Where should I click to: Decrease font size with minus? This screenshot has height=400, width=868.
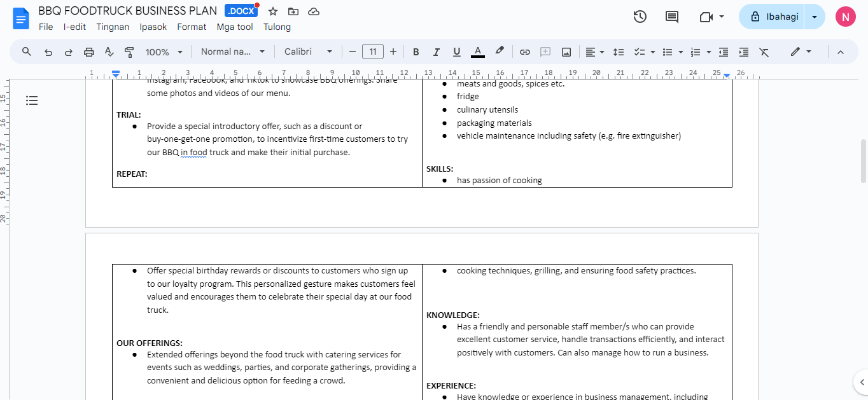(353, 52)
